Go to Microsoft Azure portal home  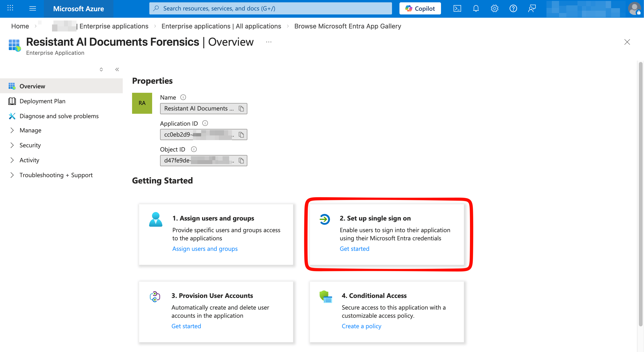[x=78, y=9]
